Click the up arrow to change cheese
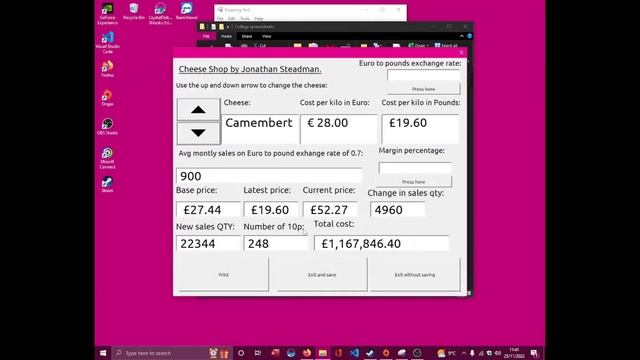The image size is (640, 360). (198, 109)
